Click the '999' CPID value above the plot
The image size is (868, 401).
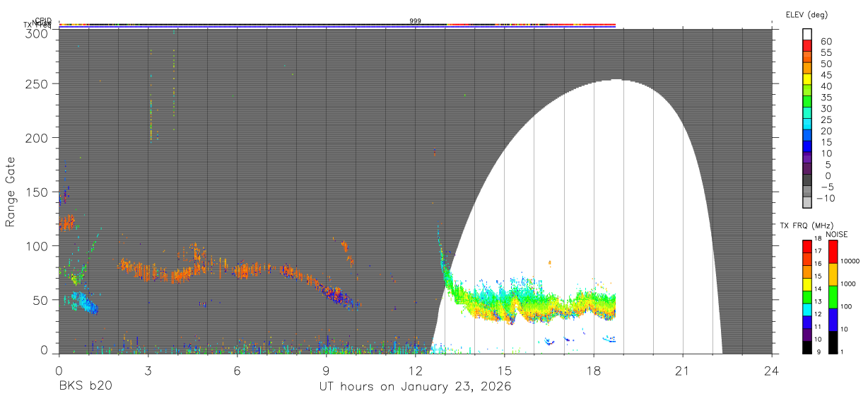[415, 21]
